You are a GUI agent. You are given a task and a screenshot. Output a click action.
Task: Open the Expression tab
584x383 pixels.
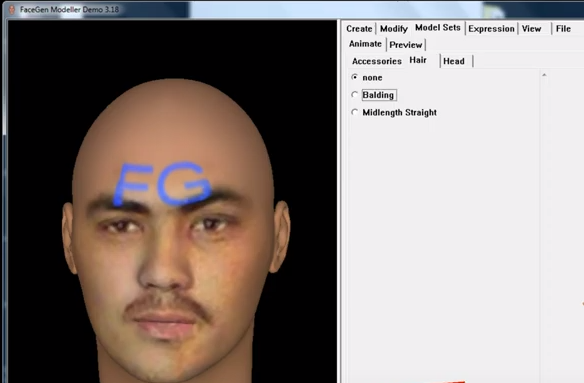tap(491, 29)
